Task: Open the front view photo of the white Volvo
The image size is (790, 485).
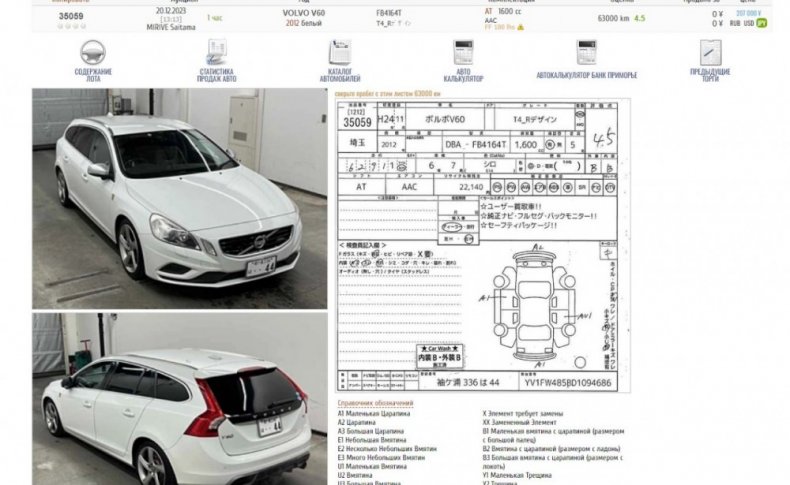Action: [x=180, y=199]
